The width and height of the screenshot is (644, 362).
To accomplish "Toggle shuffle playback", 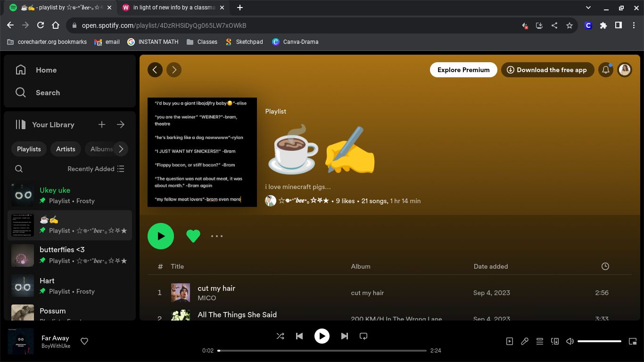I will tap(281, 336).
